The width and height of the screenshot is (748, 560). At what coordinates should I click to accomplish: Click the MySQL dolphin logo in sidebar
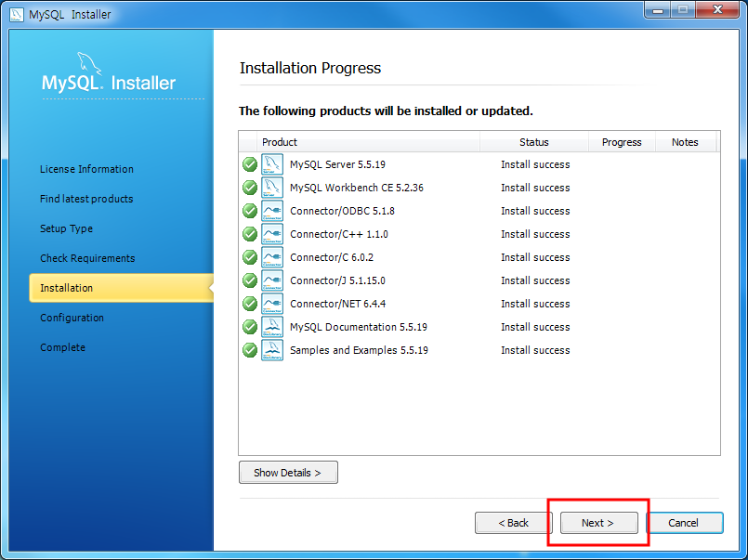pyautogui.click(x=90, y=64)
